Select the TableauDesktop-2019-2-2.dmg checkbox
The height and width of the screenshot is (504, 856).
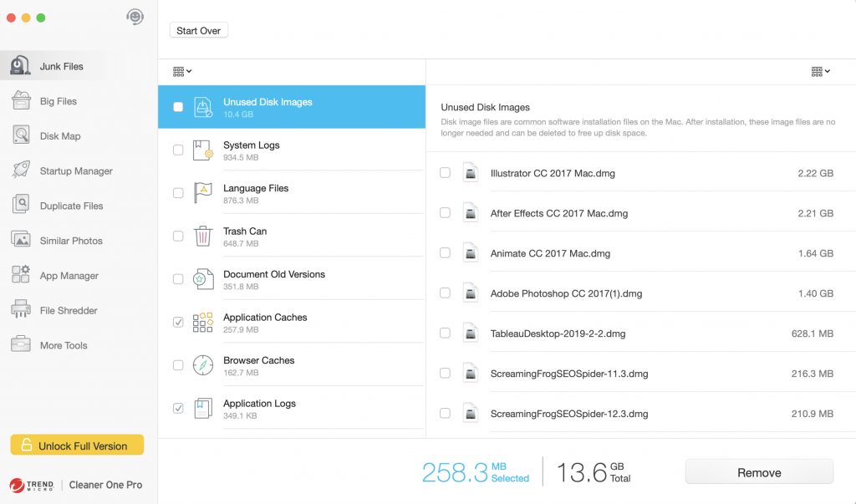click(x=445, y=333)
